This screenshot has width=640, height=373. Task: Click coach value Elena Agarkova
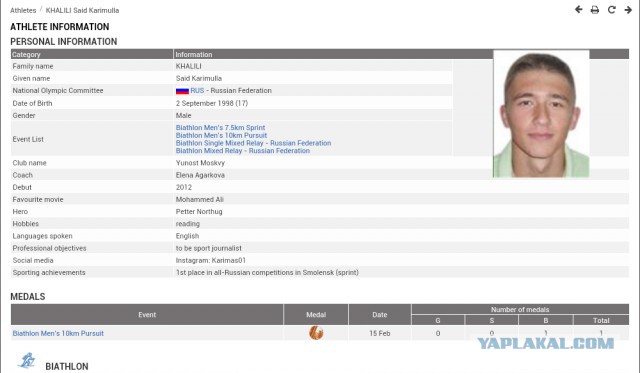pos(200,175)
